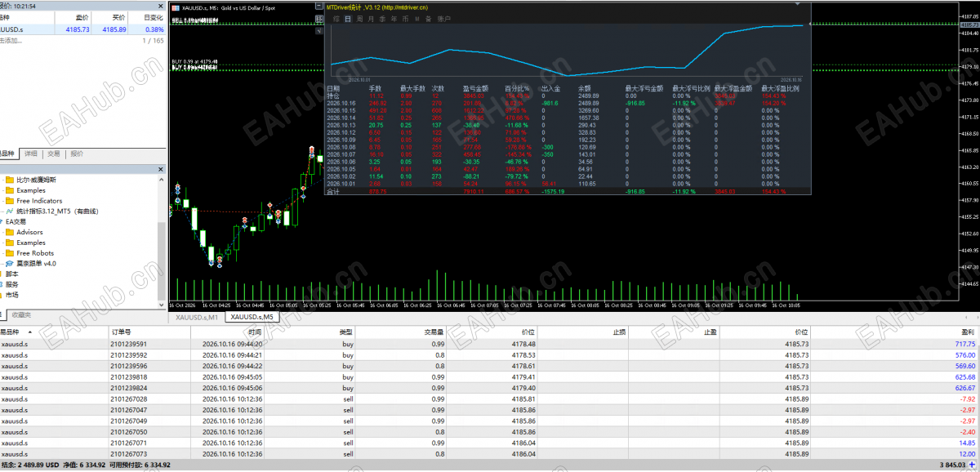980x472 pixels.
Task: Select the 周 period in MTDriver statistics
Action: coord(359,18)
